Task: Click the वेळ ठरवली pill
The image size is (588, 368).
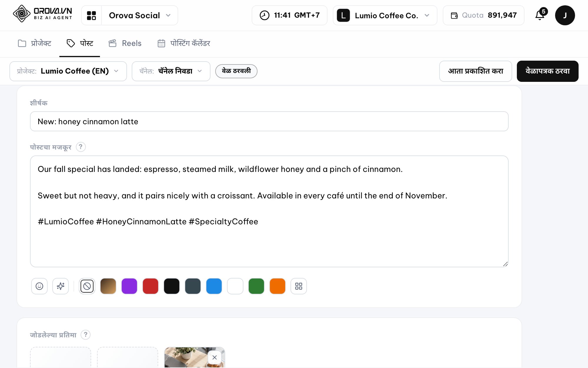Action: click(x=236, y=71)
